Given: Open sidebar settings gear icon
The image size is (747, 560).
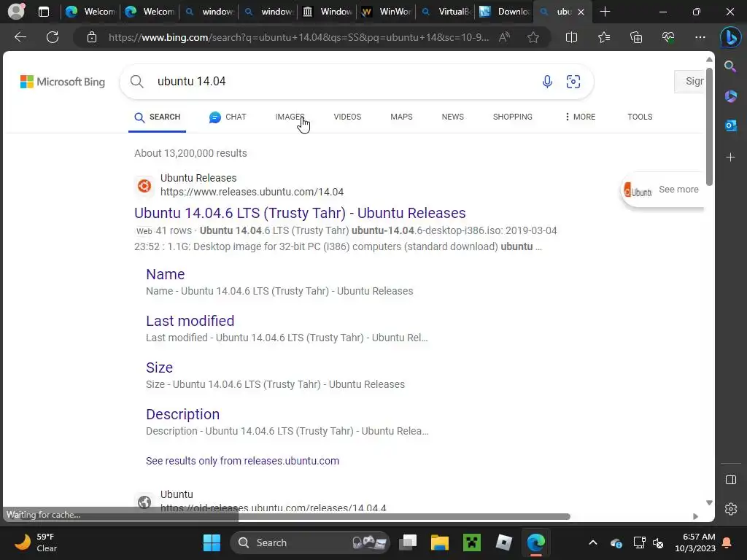Looking at the screenshot, I should 730,509.
